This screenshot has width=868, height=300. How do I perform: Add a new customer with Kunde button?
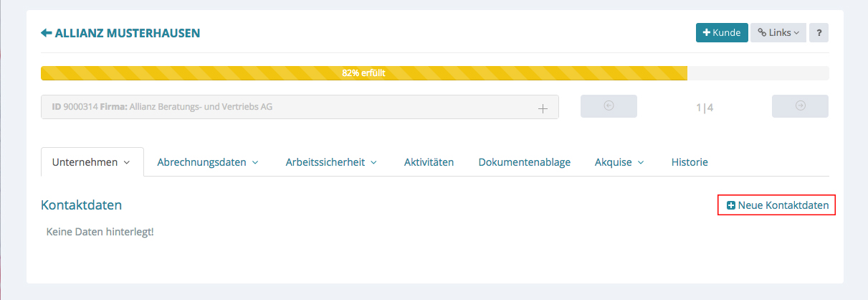tap(721, 33)
